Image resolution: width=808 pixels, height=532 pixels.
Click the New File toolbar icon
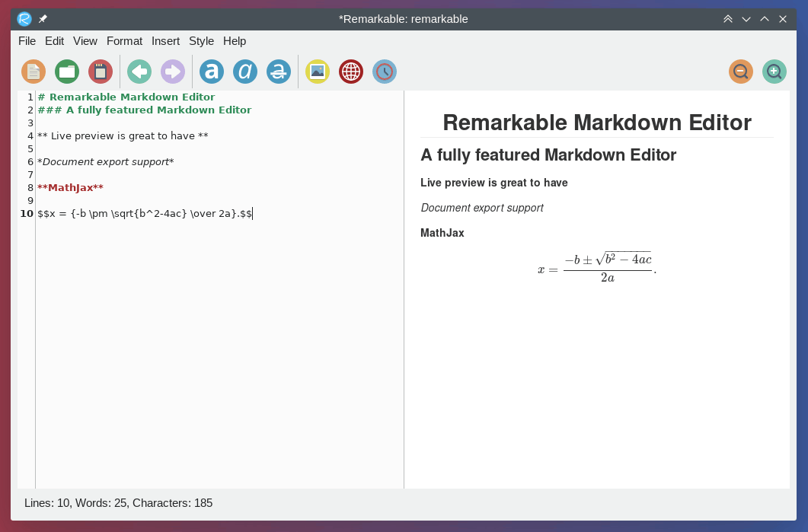click(x=34, y=72)
